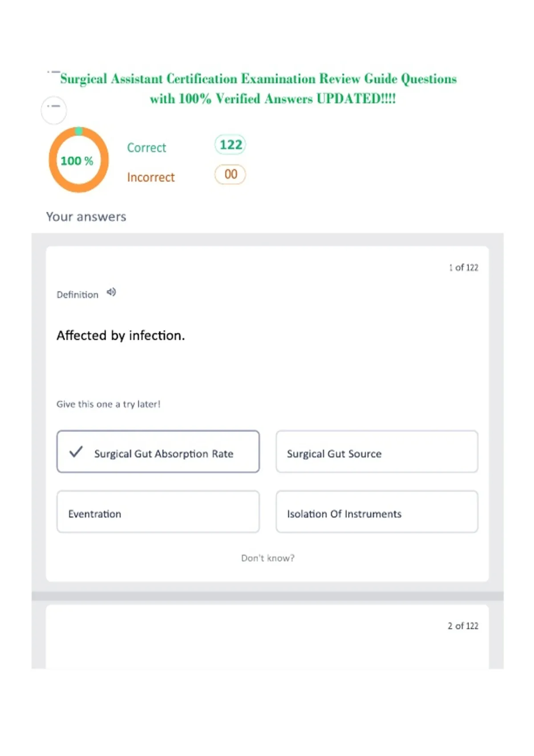Click the Definition label

[77, 294]
